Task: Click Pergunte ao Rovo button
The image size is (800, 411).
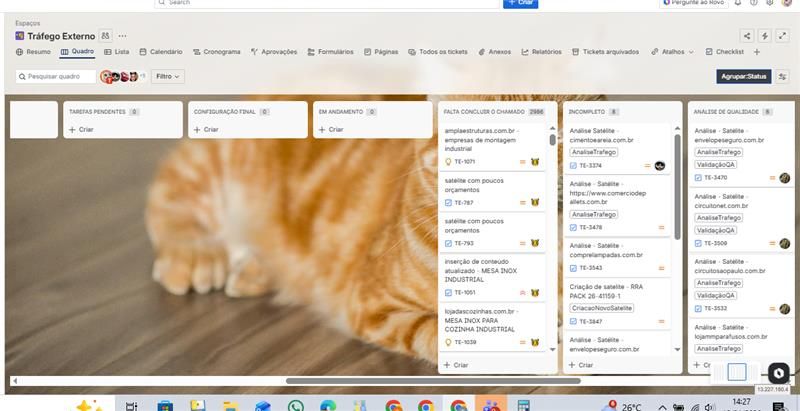Action: pyautogui.click(x=694, y=3)
